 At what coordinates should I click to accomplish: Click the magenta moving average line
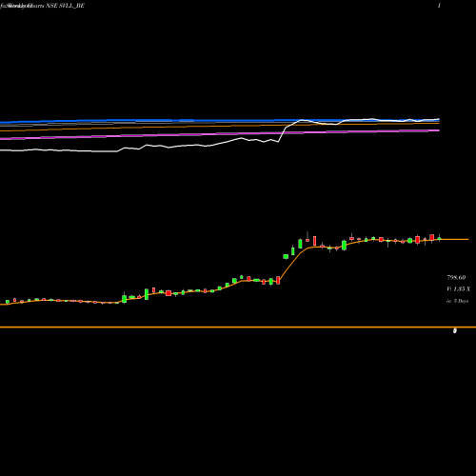tap(220, 134)
